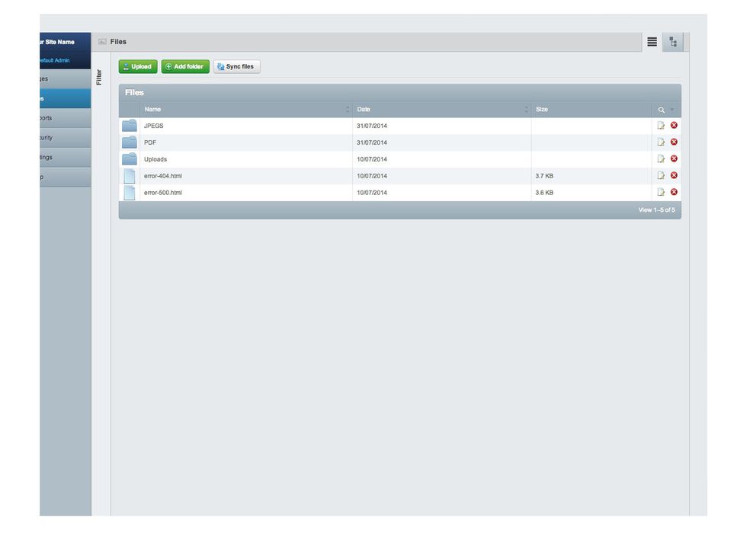Sort by the Size column header

coord(542,110)
